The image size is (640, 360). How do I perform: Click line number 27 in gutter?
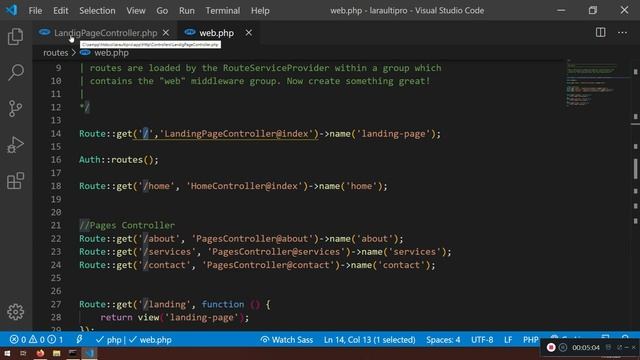[56, 304]
